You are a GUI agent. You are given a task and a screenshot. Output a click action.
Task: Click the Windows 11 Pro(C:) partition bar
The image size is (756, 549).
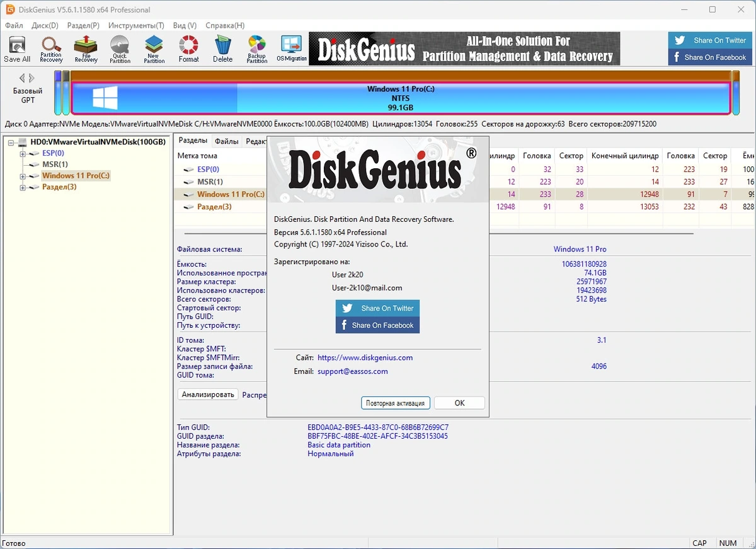coord(401,99)
